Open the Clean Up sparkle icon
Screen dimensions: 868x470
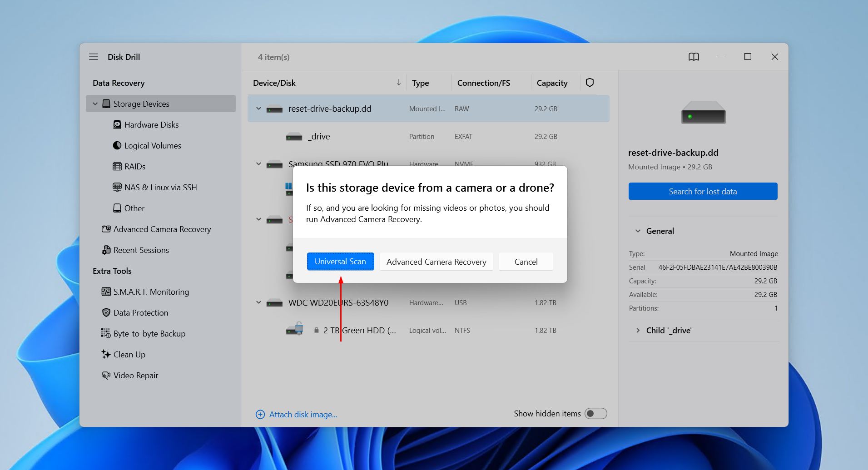click(x=106, y=354)
